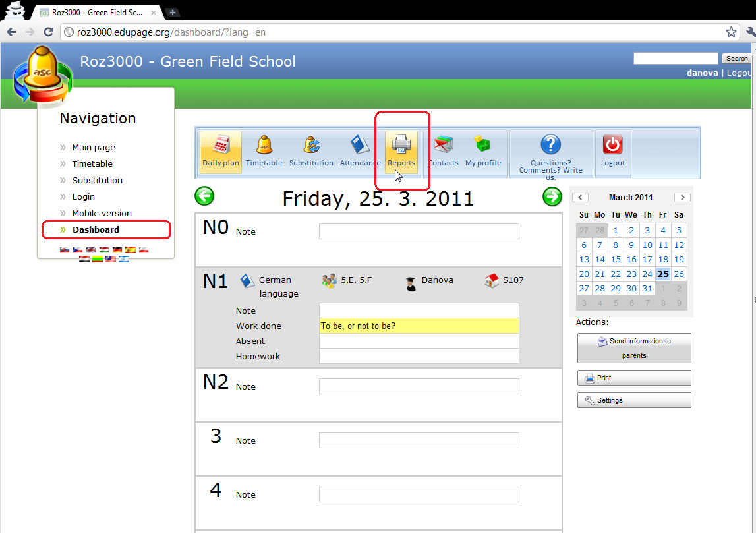Open the Contacts icon

click(x=443, y=146)
